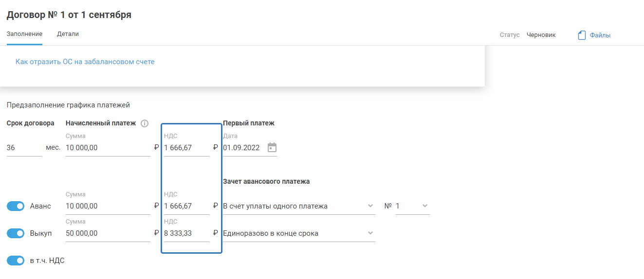This screenshot has width=644, height=279.
Task: Select the Заполнение tab
Action: 24,34
